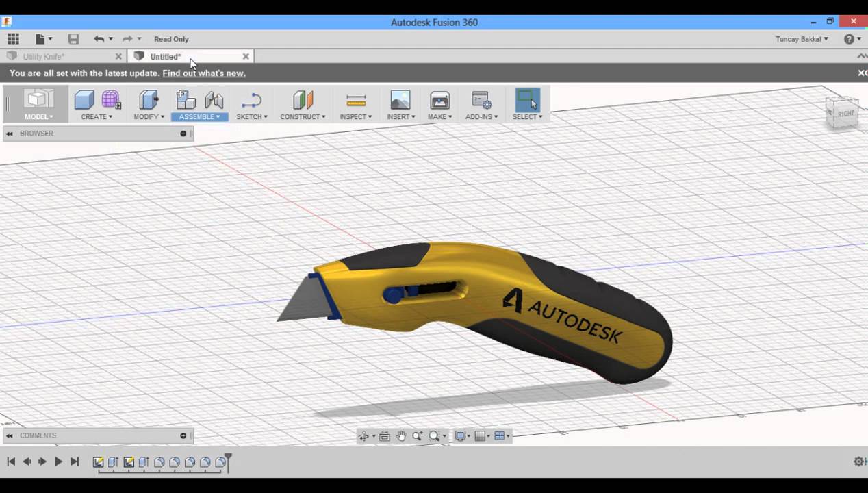Open the SKETCH menu

[x=251, y=116]
